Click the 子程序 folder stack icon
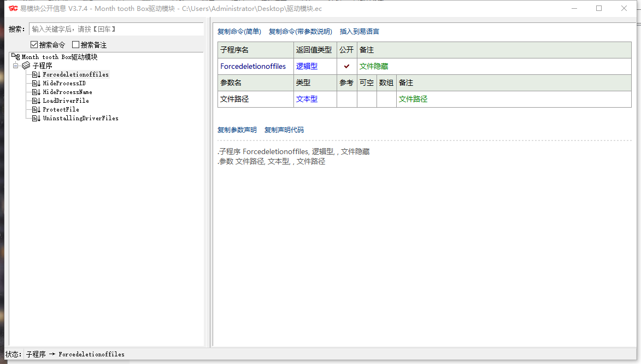 [26, 66]
